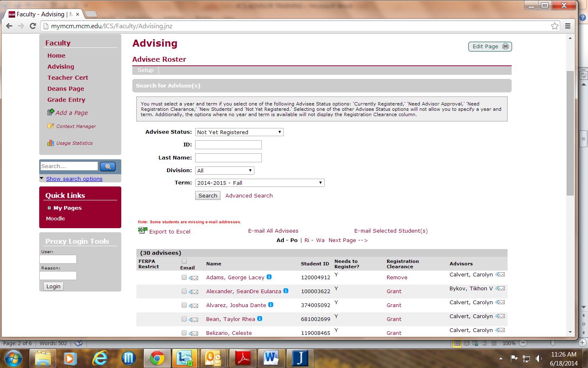588x368 pixels.
Task: Check the box for Bean, Taylor Rhea
Action: [x=184, y=319]
